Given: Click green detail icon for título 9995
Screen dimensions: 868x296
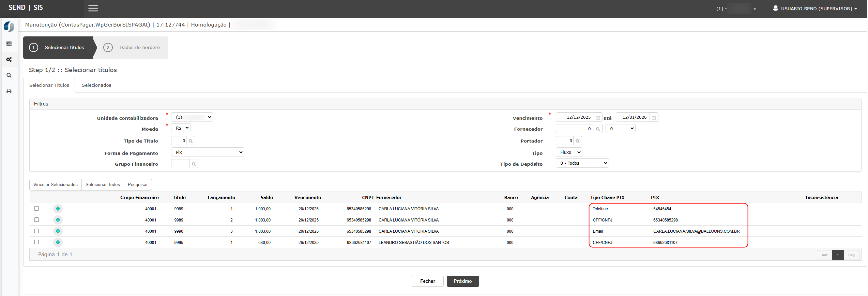Looking at the screenshot, I should (x=58, y=242).
